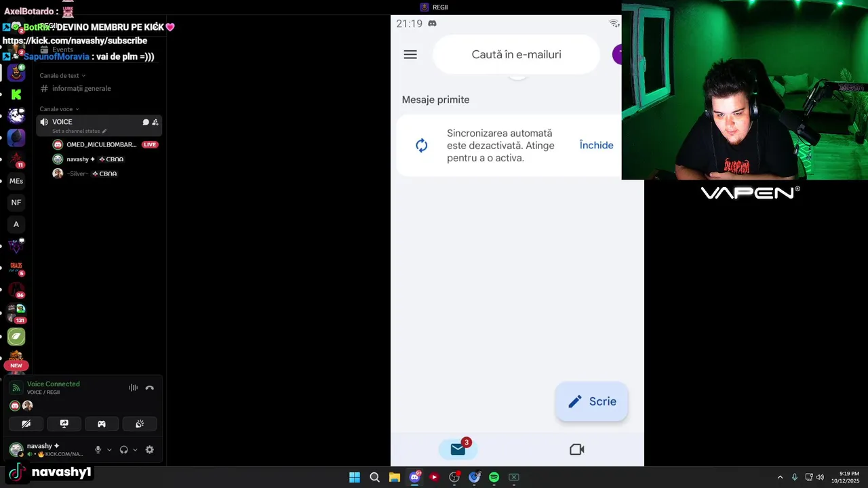The height and width of the screenshot is (488, 868).
Task: Open Windows taskbar search
Action: click(x=374, y=477)
